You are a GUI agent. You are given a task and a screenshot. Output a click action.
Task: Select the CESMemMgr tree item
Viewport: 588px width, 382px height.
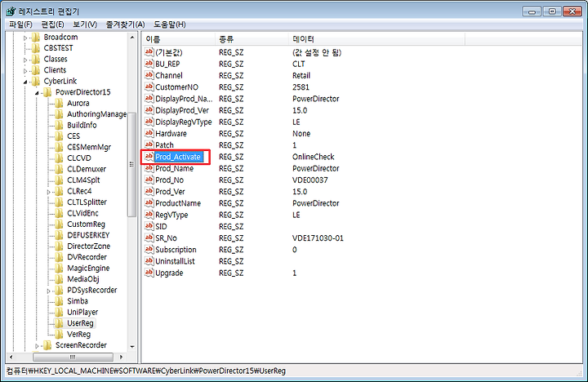tap(89, 147)
